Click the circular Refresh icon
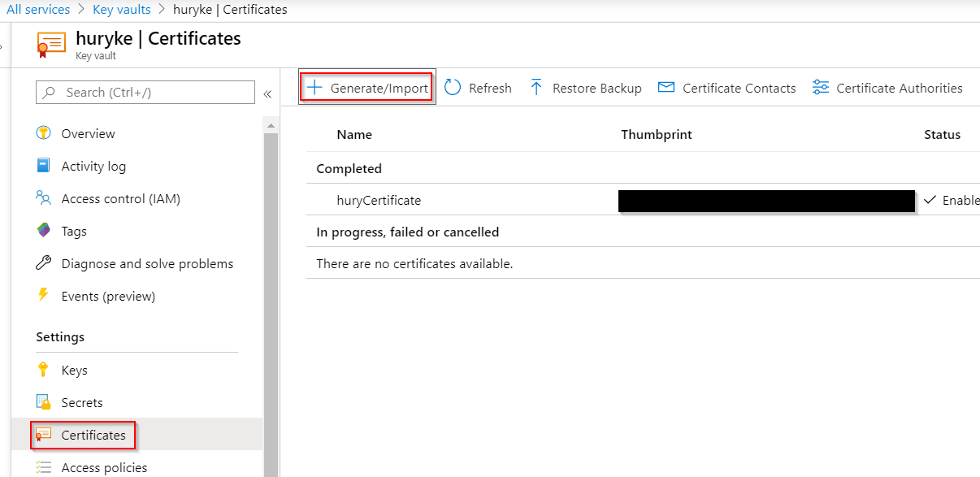This screenshot has height=477, width=980. (x=453, y=88)
